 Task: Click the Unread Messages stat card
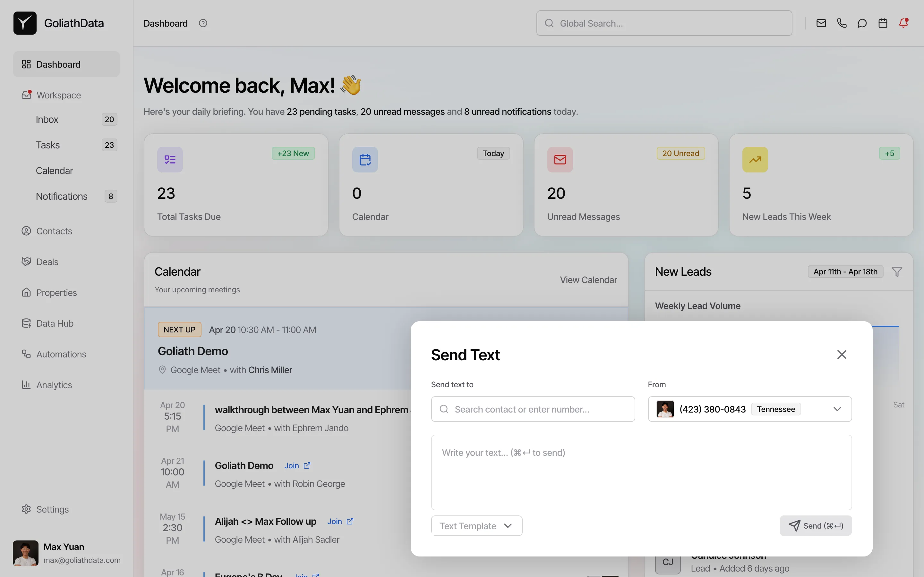click(x=626, y=185)
